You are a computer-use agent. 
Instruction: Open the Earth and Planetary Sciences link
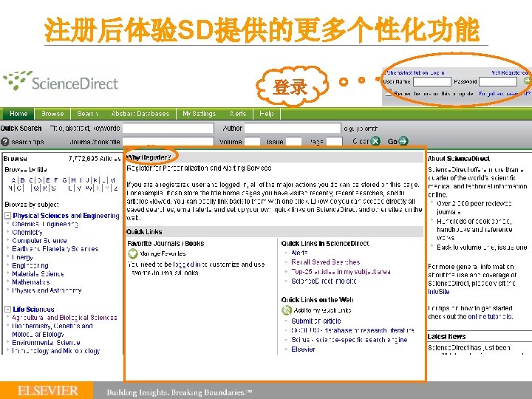pos(55,249)
